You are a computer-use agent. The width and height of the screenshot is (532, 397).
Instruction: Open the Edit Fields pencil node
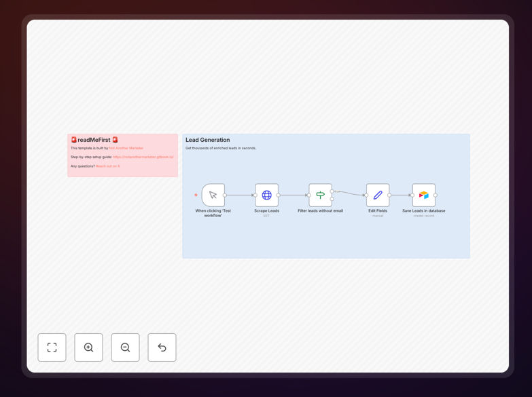tap(378, 195)
